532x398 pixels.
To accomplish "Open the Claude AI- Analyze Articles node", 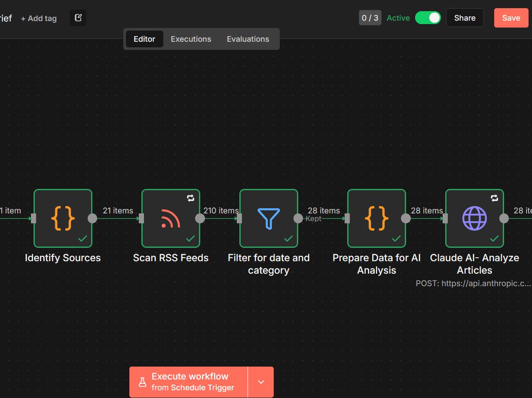I will (474, 218).
